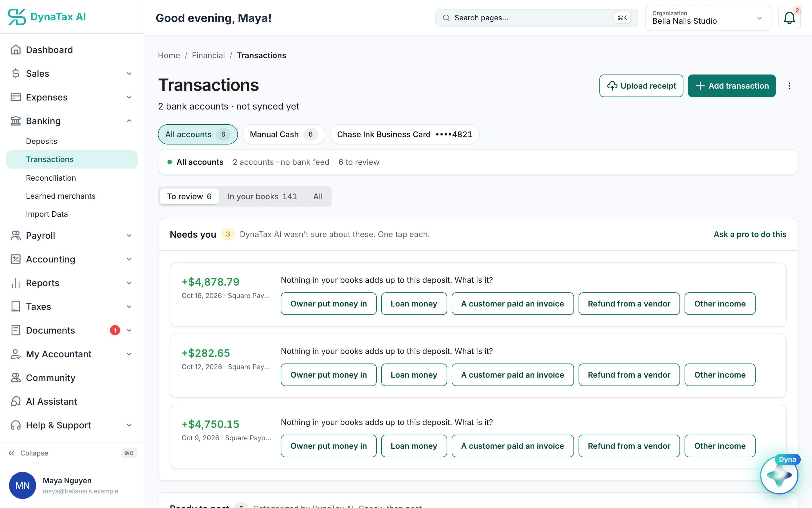Click the Sales dollar sign icon
812x508 pixels.
[x=16, y=74]
